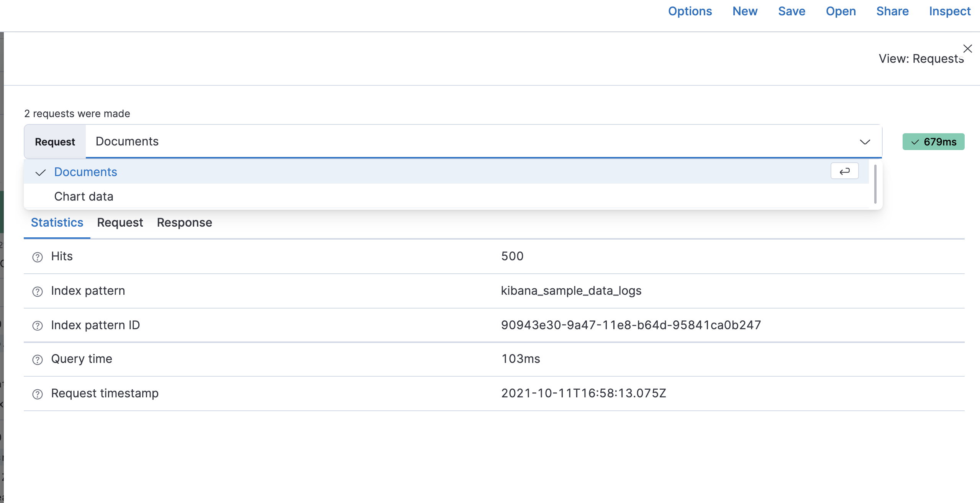Click Options in top navigation

tap(690, 11)
